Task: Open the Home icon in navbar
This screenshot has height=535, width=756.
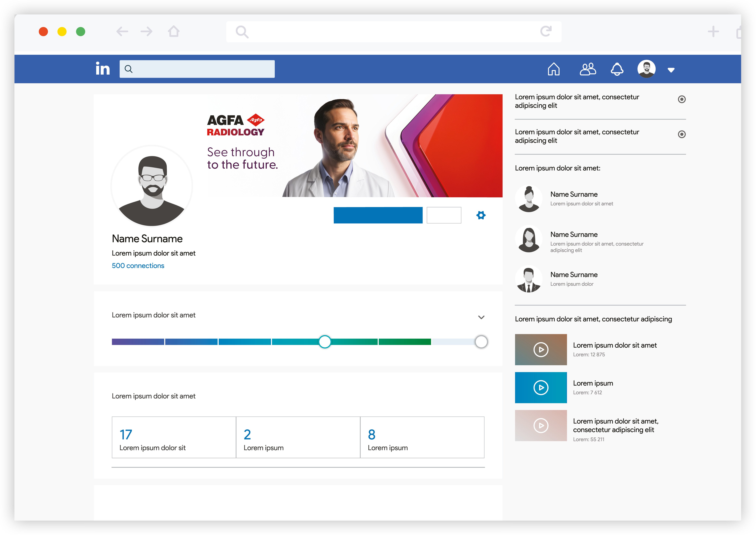Action: tap(553, 69)
